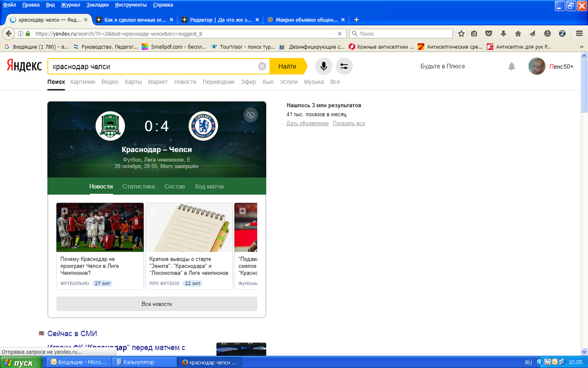The width and height of the screenshot is (588, 368).
Task: Open the TourVisor bookmark
Action: pos(243,47)
